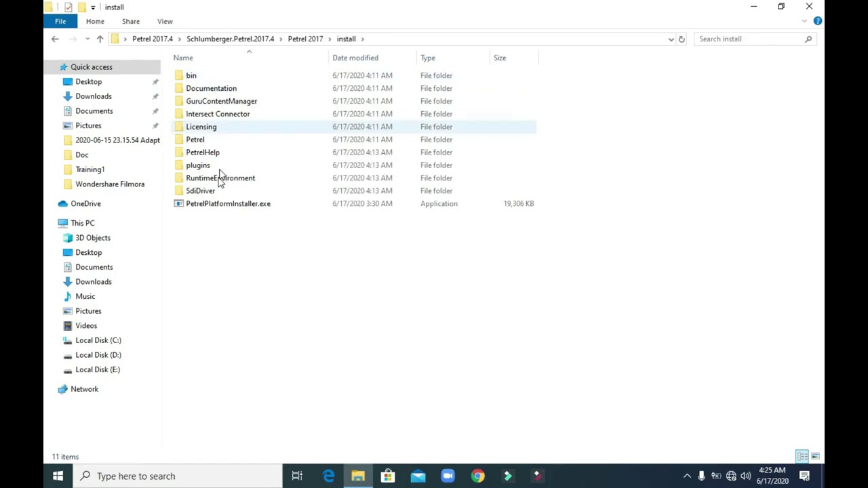Switch to the Share ribbon tab
The width and height of the screenshot is (868, 488).
coord(131,21)
